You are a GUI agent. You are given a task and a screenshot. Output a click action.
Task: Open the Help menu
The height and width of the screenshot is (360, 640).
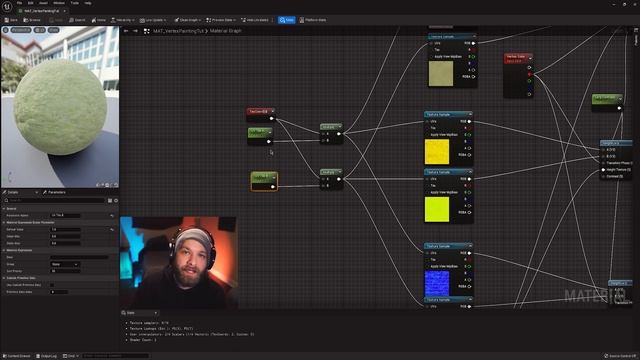[88, 3]
